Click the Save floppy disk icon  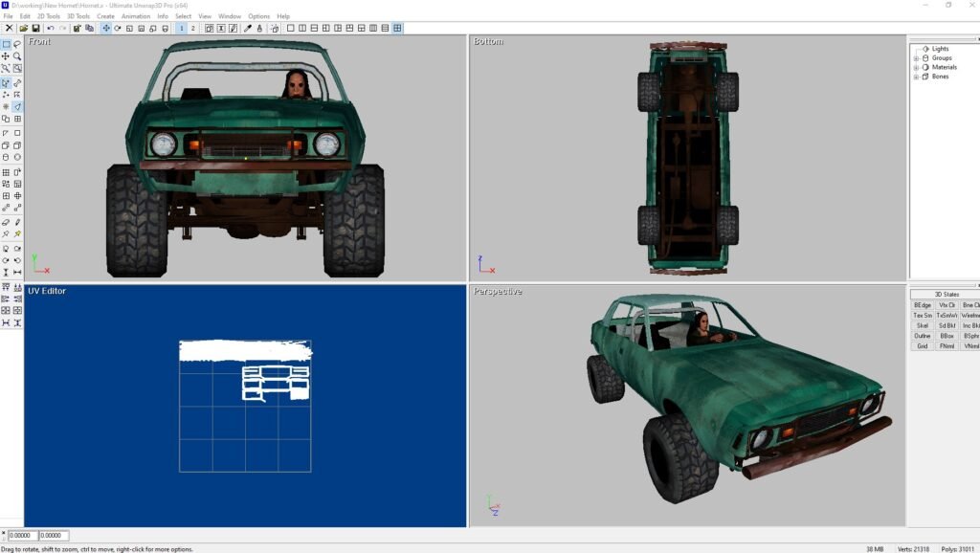(x=34, y=29)
